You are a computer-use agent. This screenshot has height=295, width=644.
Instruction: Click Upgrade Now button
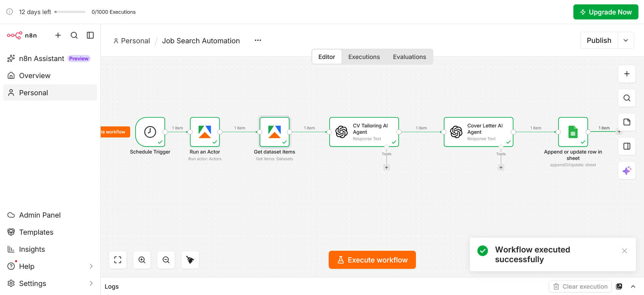click(x=606, y=12)
